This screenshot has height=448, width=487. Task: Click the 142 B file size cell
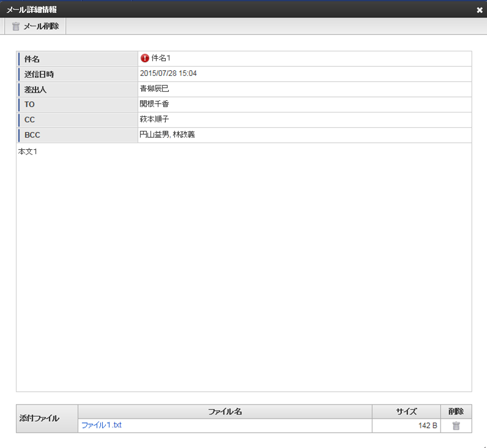tap(428, 426)
